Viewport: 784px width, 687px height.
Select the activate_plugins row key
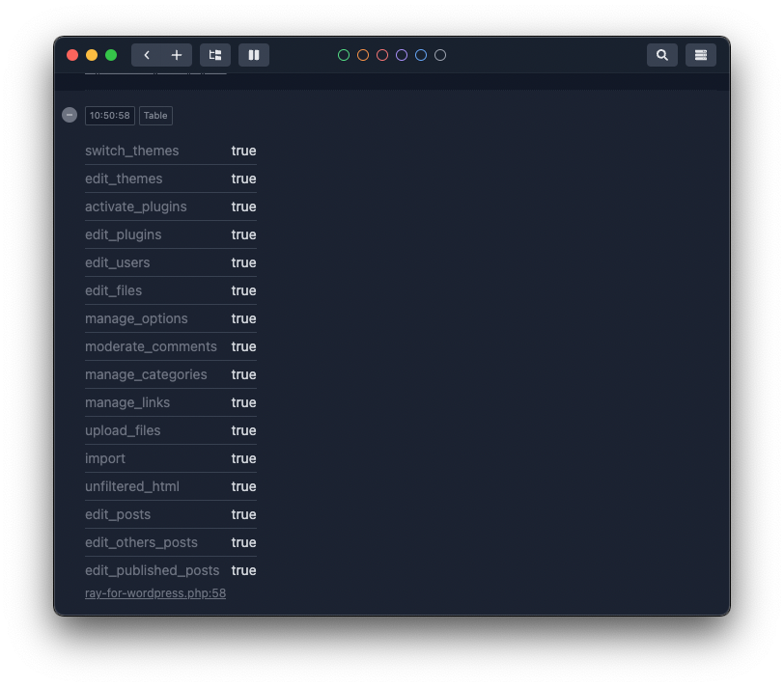[136, 206]
